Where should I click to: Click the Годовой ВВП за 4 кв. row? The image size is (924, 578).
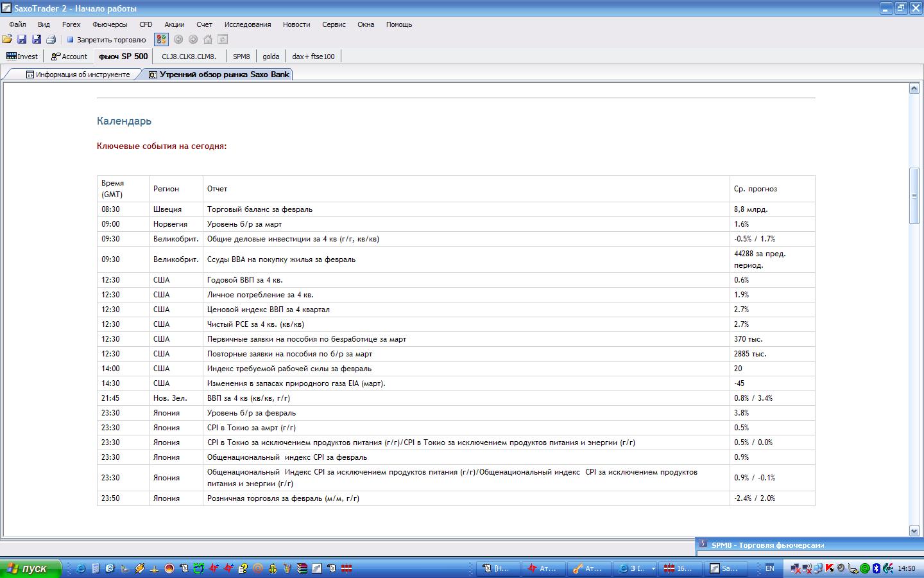[x=456, y=280]
